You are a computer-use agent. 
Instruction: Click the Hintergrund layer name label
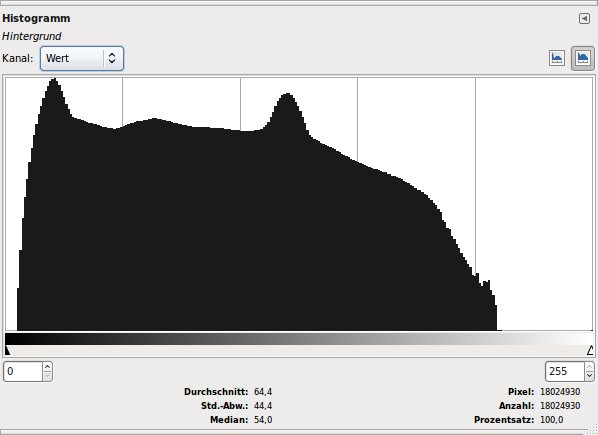32,36
